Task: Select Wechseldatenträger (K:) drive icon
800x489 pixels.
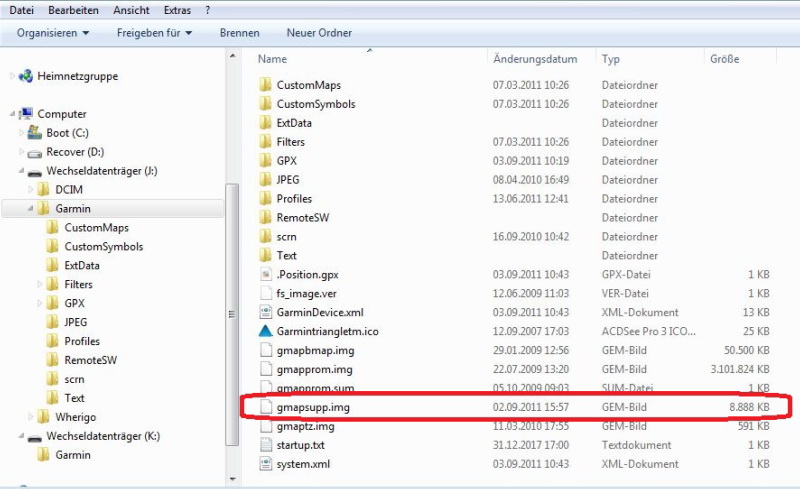Action: coord(35,438)
